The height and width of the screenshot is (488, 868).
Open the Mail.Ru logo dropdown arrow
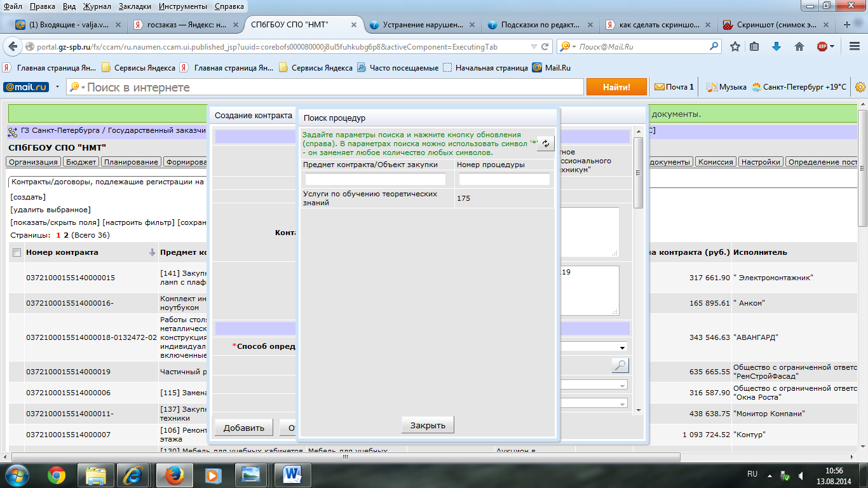[57, 87]
